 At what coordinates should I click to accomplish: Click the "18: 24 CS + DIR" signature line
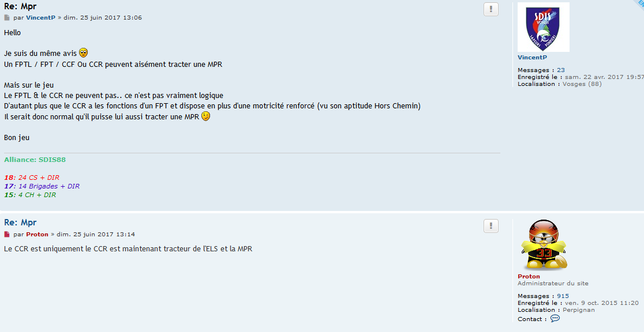[32, 178]
